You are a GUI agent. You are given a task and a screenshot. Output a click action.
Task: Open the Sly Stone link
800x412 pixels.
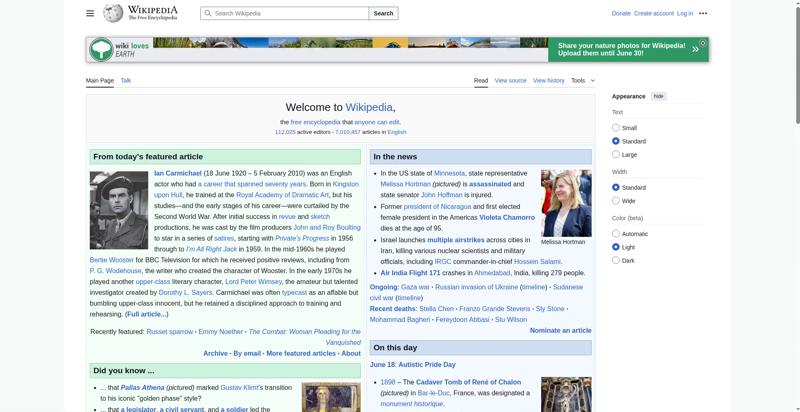click(x=550, y=308)
